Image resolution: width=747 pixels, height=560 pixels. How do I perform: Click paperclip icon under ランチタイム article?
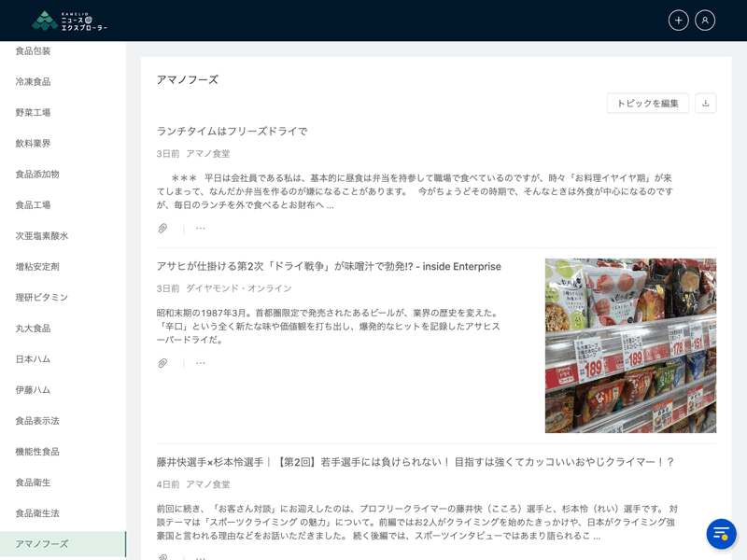162,228
